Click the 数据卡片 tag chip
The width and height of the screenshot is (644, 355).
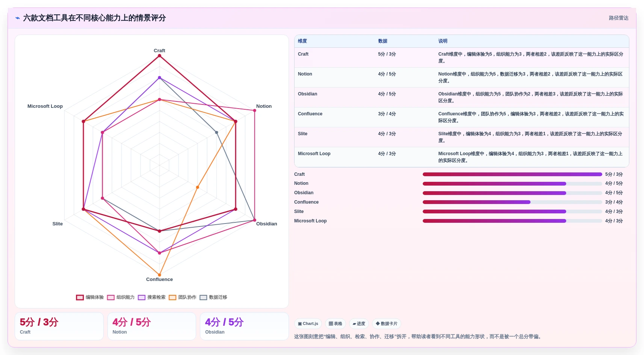387,323
